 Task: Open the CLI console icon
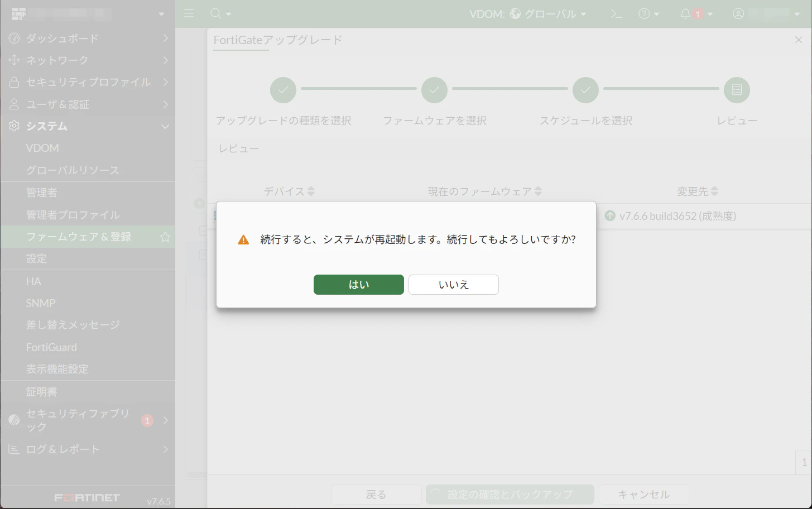pyautogui.click(x=616, y=13)
